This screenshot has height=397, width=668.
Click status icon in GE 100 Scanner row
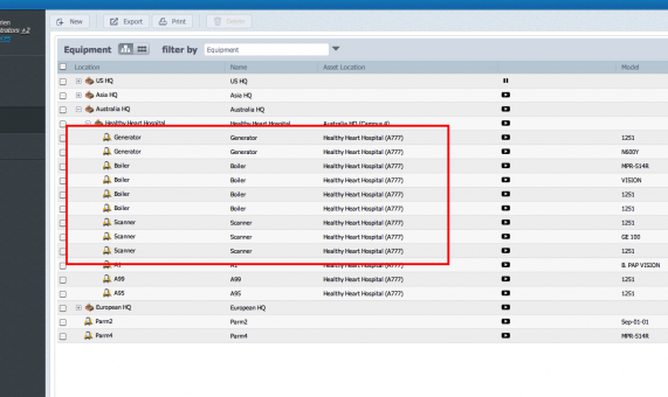(x=506, y=236)
